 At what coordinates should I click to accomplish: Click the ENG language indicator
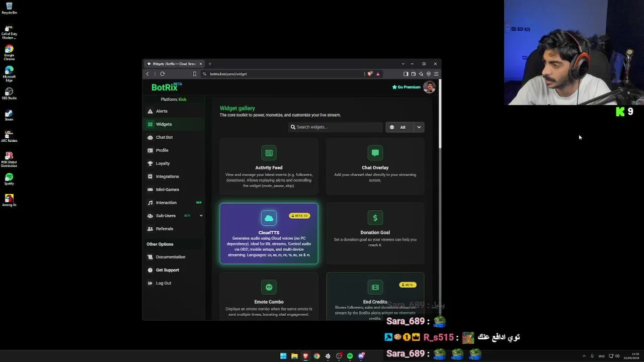click(x=601, y=356)
